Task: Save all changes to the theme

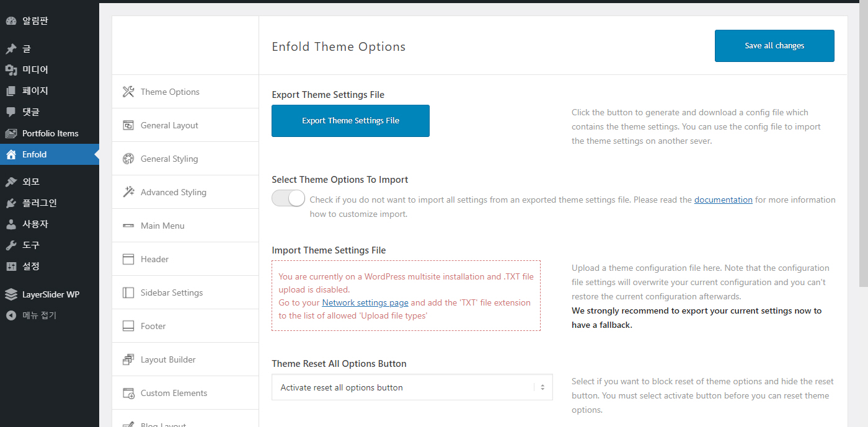Action: point(774,46)
